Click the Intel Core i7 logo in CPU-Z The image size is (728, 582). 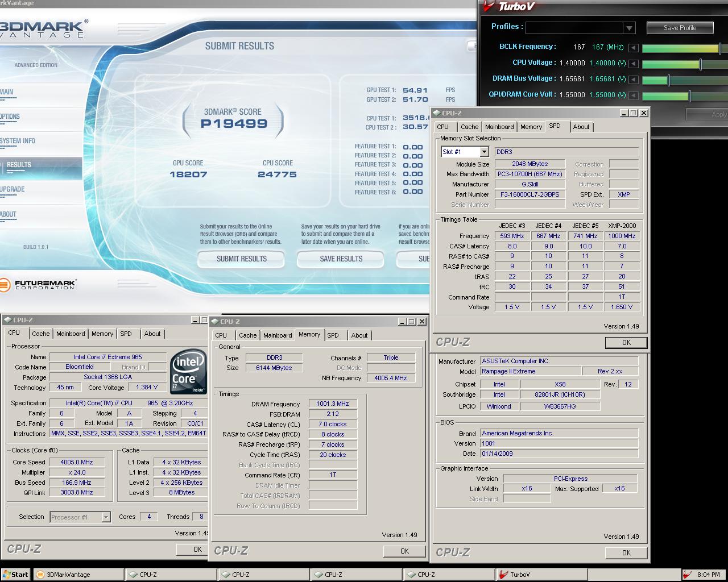(x=188, y=372)
